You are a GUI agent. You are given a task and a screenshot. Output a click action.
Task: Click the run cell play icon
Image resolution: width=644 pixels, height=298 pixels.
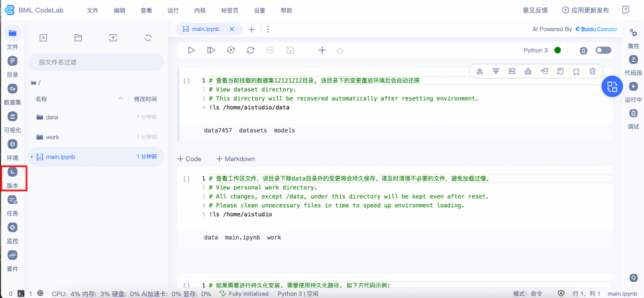[191, 50]
